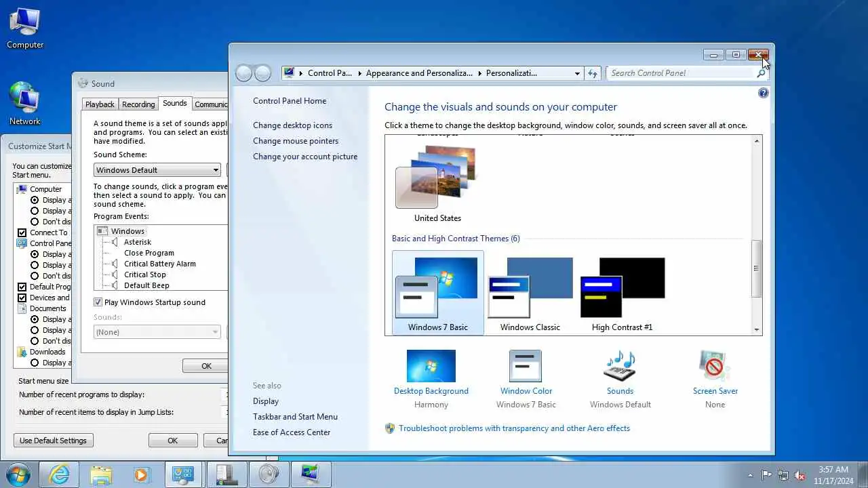The height and width of the screenshot is (488, 868).
Task: Click the Use Default Settings button
Action: point(53,441)
